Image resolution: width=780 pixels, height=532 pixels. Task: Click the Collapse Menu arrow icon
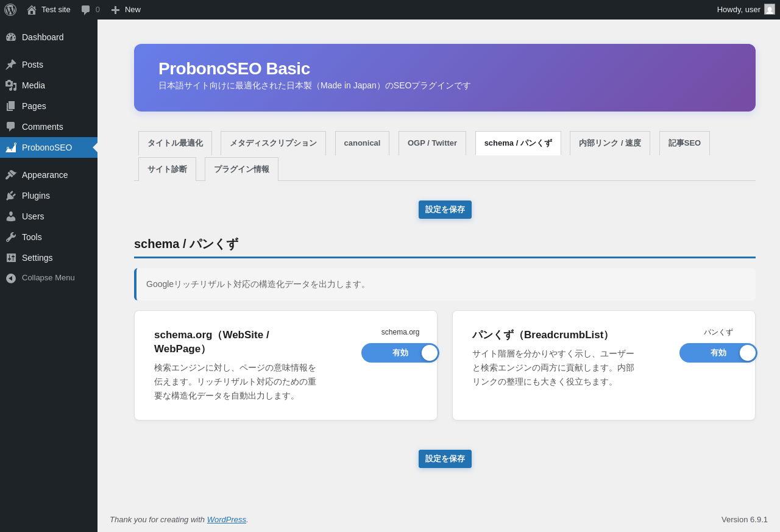11,278
